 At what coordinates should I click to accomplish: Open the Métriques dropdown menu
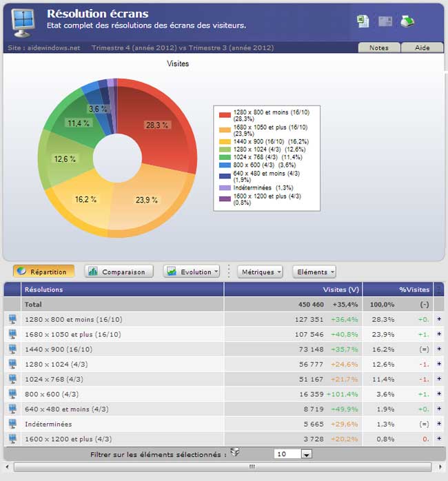tap(260, 272)
